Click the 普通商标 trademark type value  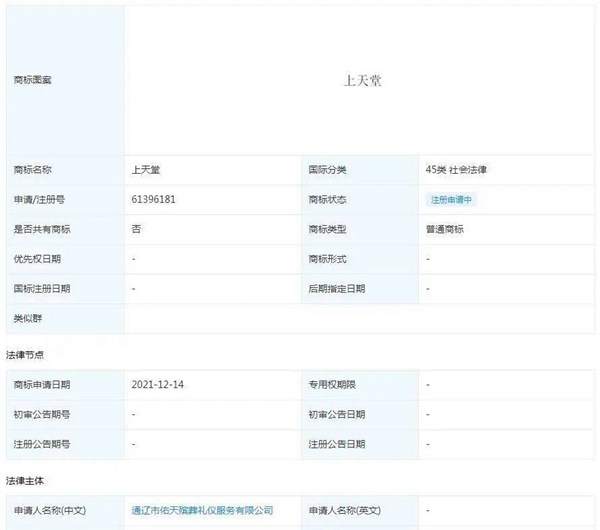[444, 229]
